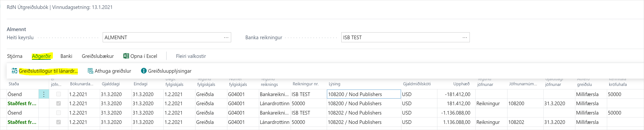Select the Aðgerðir menu tab
Image resolution: width=644 pixels, height=130 pixels.
pyautogui.click(x=42, y=56)
